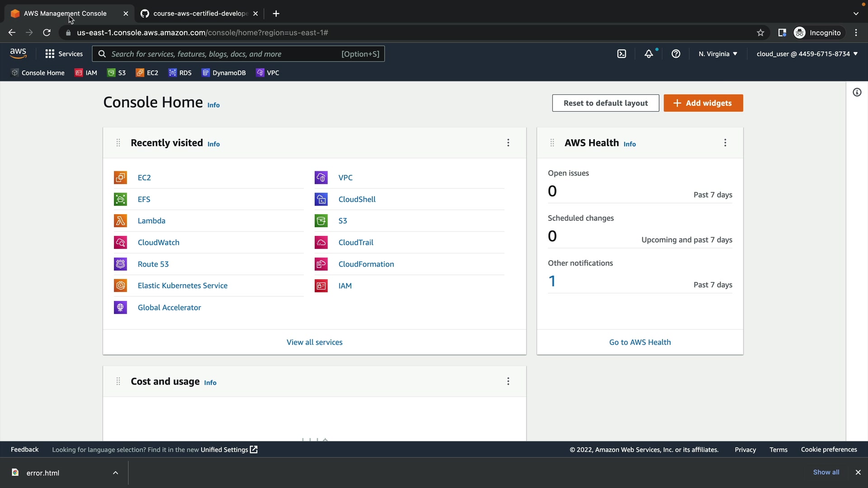Open the info panel icon at right edge
This screenshot has width=868, height=488.
coord(857,93)
